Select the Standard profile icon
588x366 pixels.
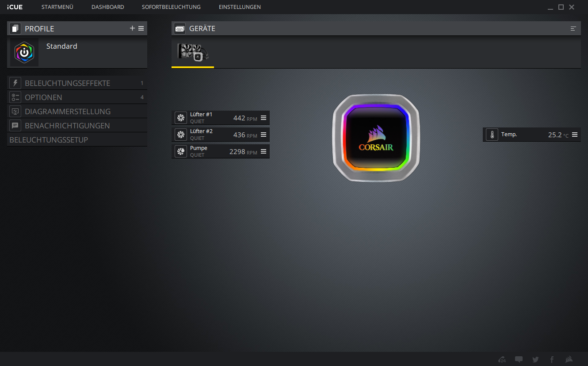click(x=24, y=52)
